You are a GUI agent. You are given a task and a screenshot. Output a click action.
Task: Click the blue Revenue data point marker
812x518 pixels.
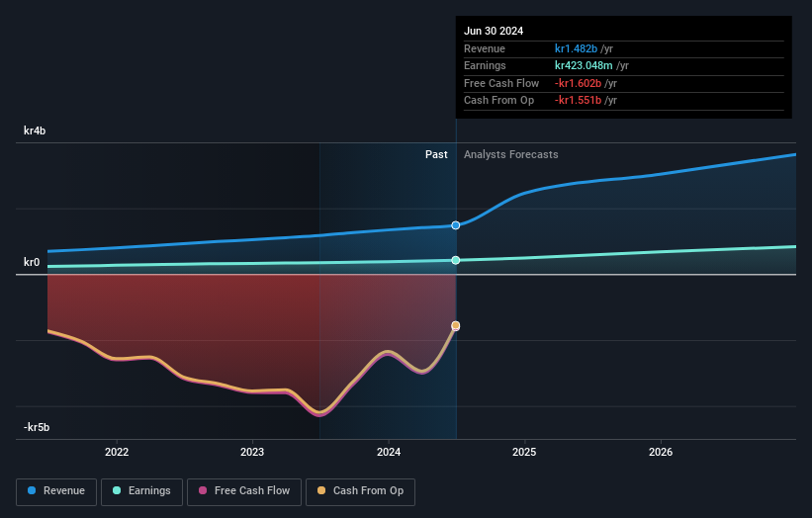coord(456,225)
